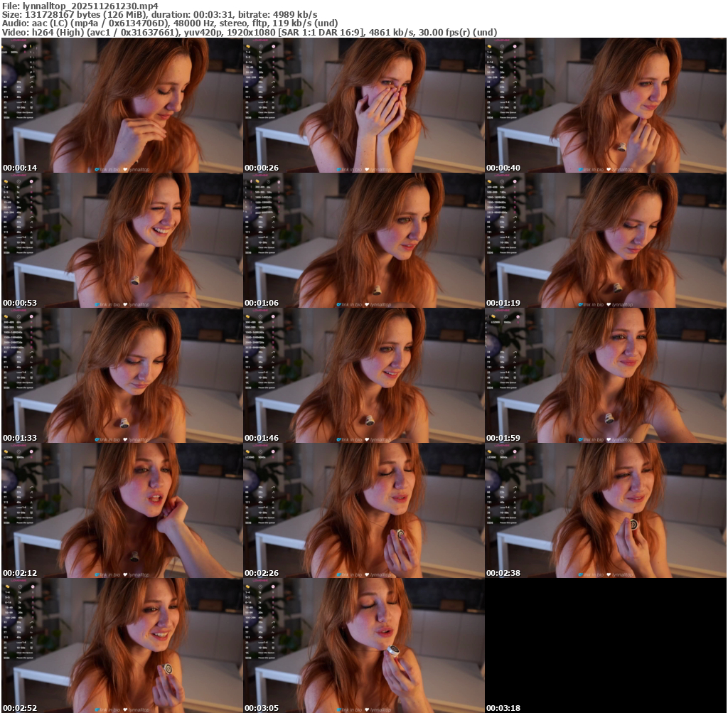Select the Audio line with aac (LC)
This screenshot has width=728, height=713.
(170, 23)
